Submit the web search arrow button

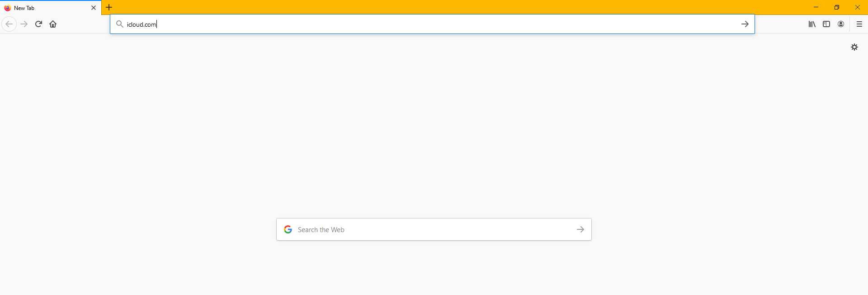pos(580,229)
